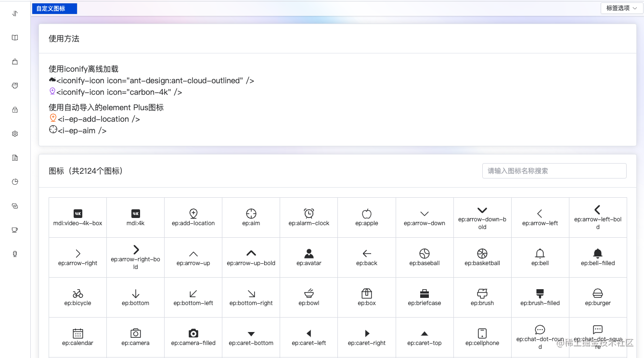Open the settings gear in sidebar

point(15,134)
